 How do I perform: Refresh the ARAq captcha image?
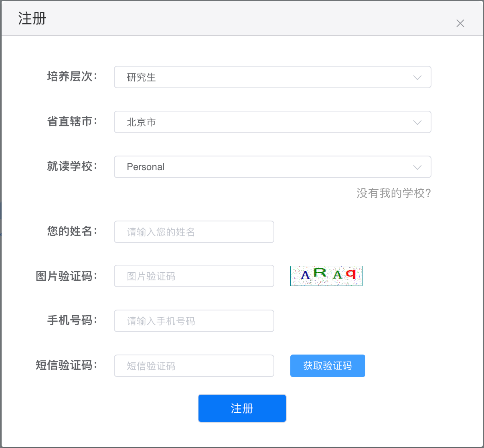coord(326,276)
